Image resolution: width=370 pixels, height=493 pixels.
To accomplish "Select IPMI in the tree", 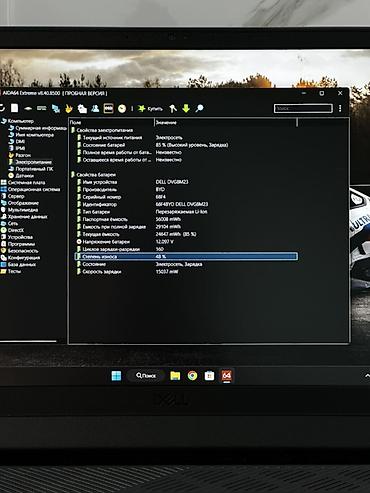I will [x=17, y=148].
